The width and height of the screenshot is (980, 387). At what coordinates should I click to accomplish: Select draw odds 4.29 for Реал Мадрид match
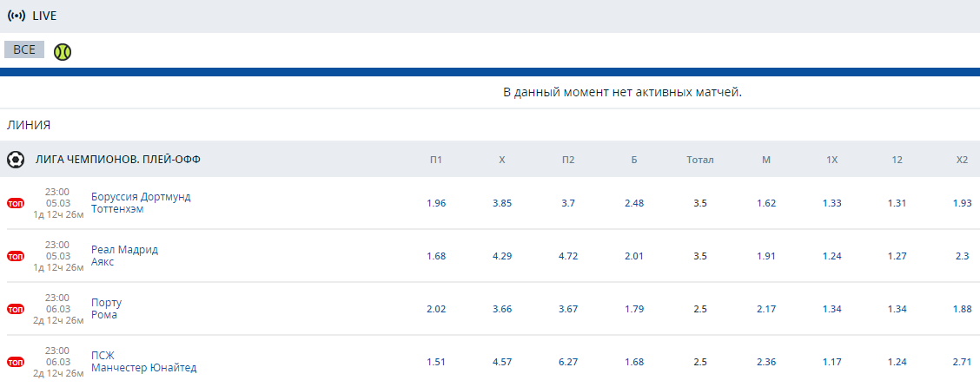coord(502,257)
